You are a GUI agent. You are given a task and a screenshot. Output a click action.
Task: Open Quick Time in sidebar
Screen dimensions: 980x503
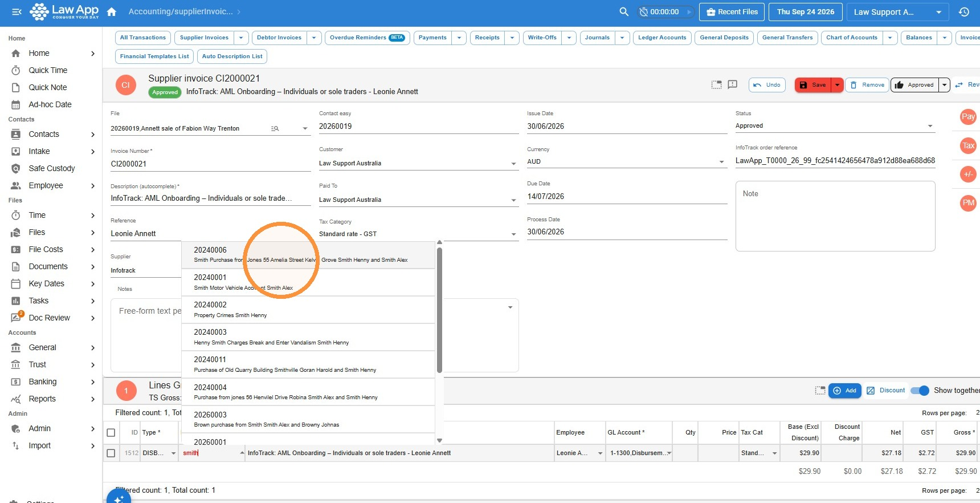click(x=48, y=70)
